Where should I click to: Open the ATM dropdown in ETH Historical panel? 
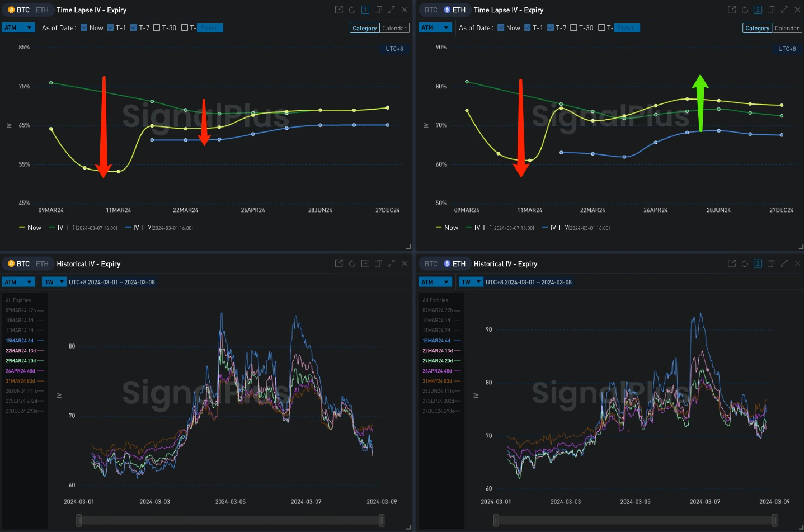(435, 281)
